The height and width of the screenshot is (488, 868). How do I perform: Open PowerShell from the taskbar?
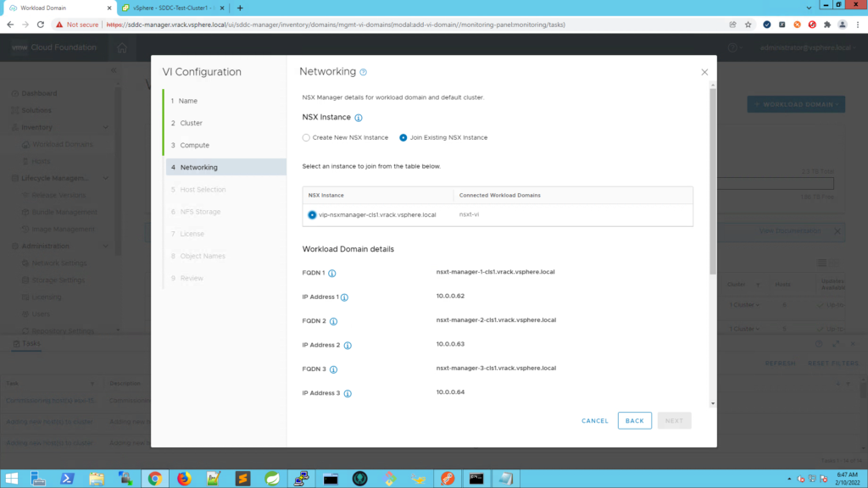[x=67, y=479]
